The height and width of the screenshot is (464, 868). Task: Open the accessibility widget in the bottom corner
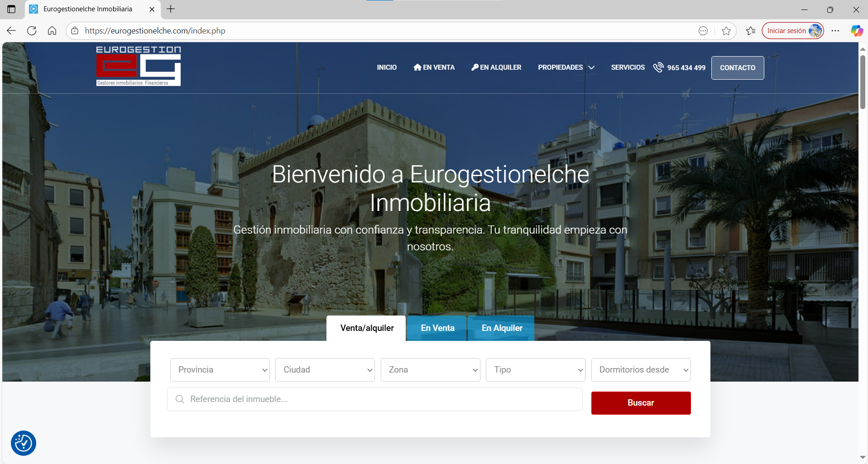tap(23, 443)
